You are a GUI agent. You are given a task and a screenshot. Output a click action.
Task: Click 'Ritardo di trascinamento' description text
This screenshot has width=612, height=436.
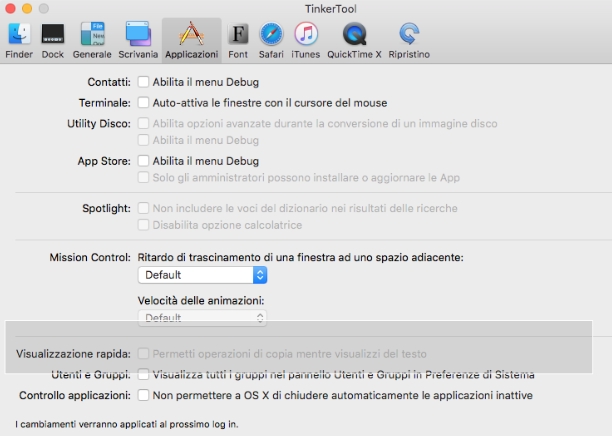[x=301, y=258]
